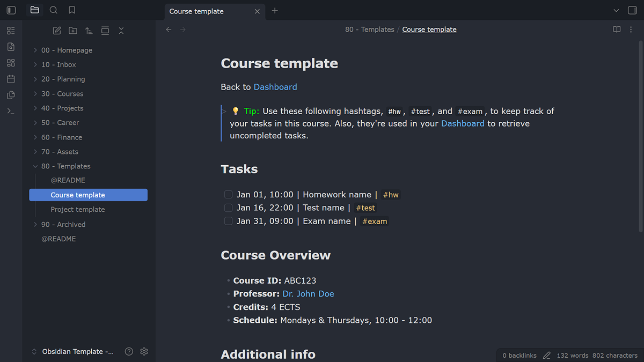Open the ribbon canvas grid icon
644x362 pixels.
(x=11, y=63)
